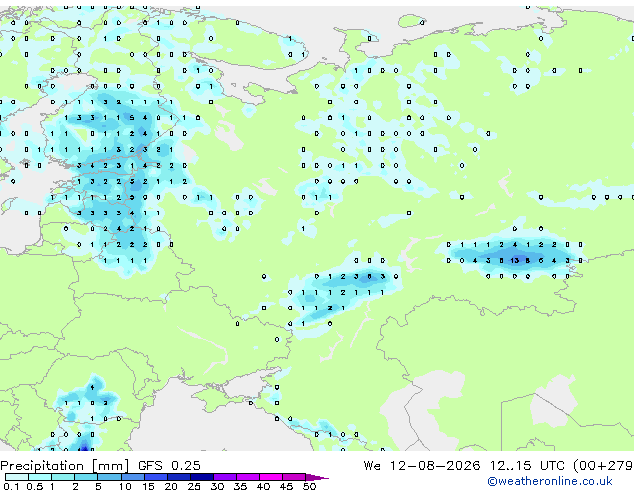The image size is (634, 490).
Task: Click the 'Precipitation [mm]' title text
Action: (65, 466)
